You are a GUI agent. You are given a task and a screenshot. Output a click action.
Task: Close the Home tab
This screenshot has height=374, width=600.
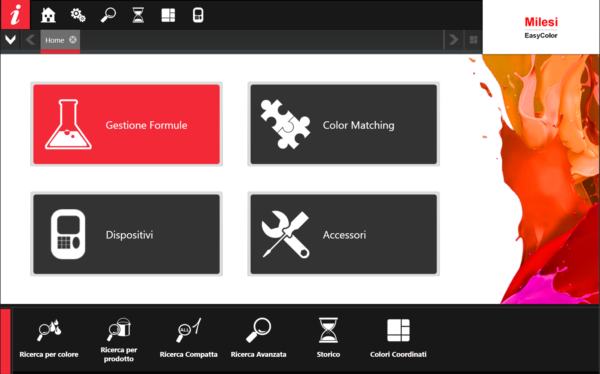73,40
